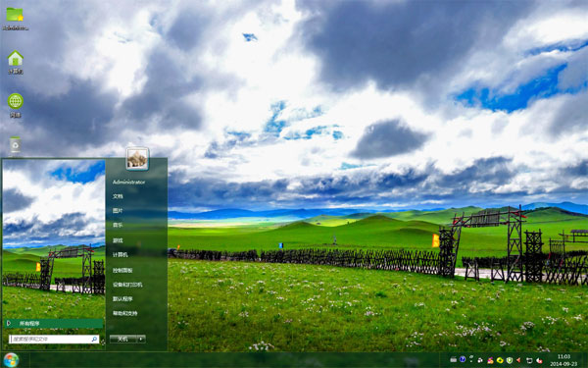Click the Windows Start orb
Screen dimensions: 588x368
[11, 360]
